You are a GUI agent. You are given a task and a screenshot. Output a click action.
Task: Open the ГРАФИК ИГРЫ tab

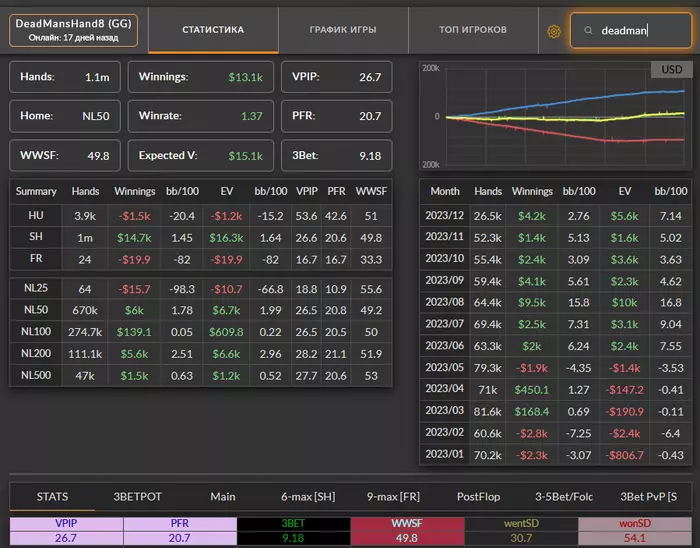[343, 30]
